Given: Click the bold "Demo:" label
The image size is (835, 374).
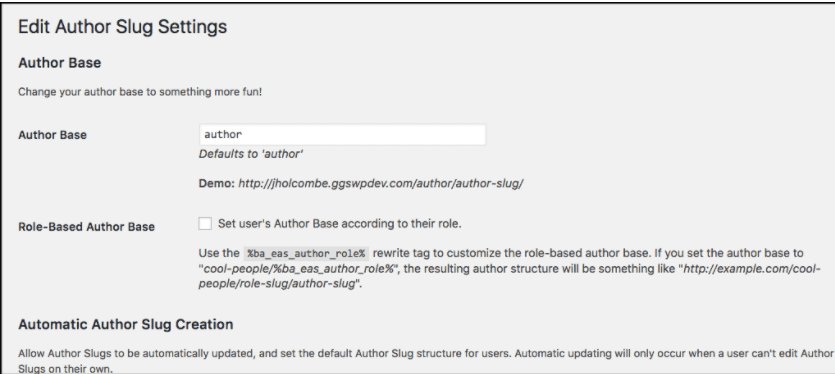Looking at the screenshot, I should tap(217, 183).
